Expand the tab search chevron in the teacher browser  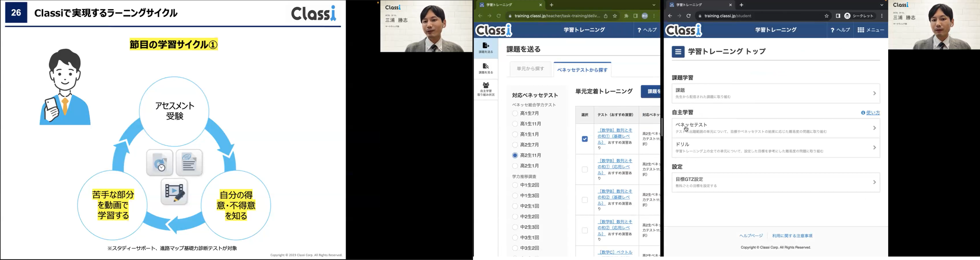654,5
